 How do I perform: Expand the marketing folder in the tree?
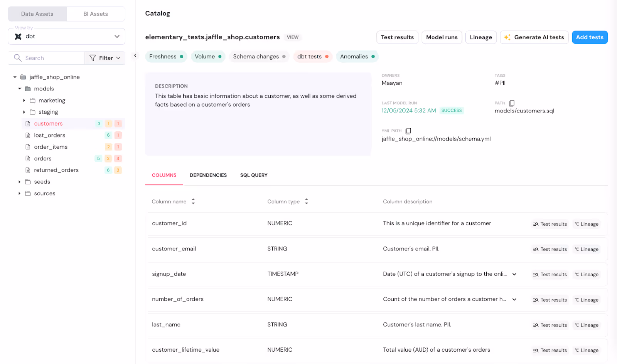(x=24, y=100)
